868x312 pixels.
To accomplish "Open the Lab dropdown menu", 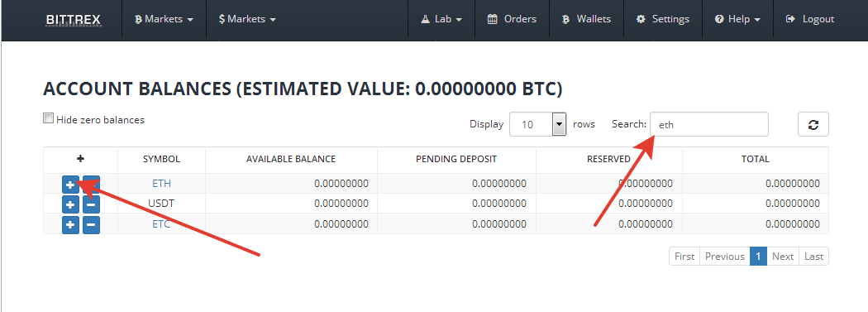I will 441,19.
